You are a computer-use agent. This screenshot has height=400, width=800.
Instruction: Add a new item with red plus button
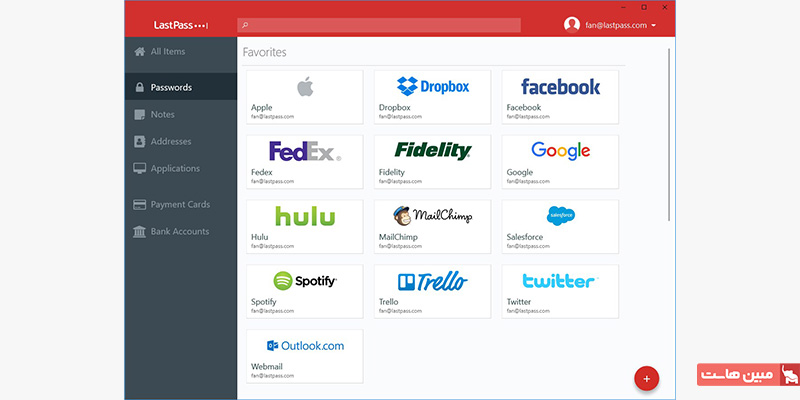(646, 379)
